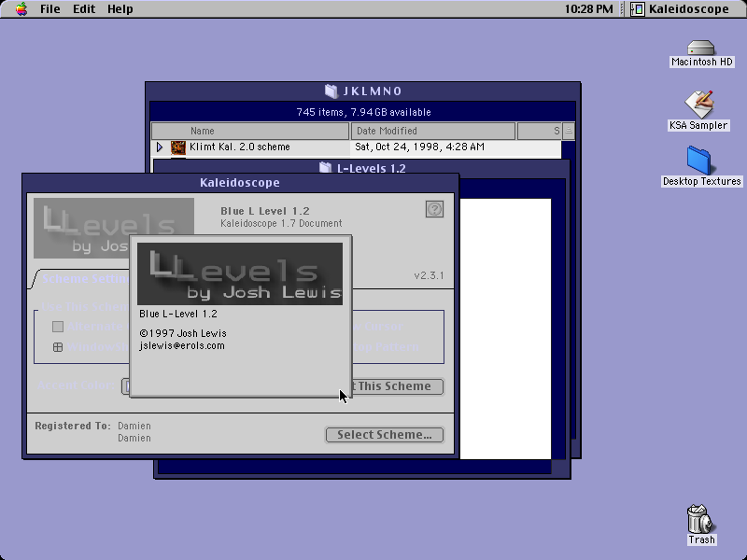747x560 pixels.
Task: Click the WindowShade grid icon
Action: click(58, 347)
